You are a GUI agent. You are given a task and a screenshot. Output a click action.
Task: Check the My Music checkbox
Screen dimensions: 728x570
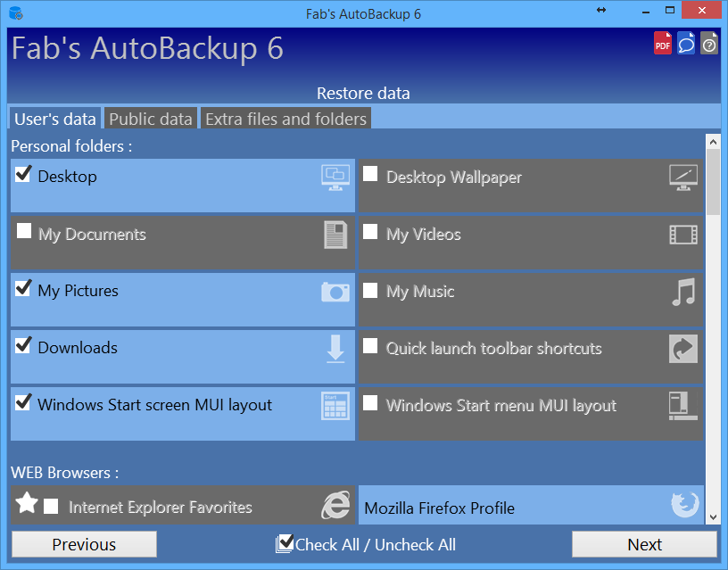click(x=370, y=291)
